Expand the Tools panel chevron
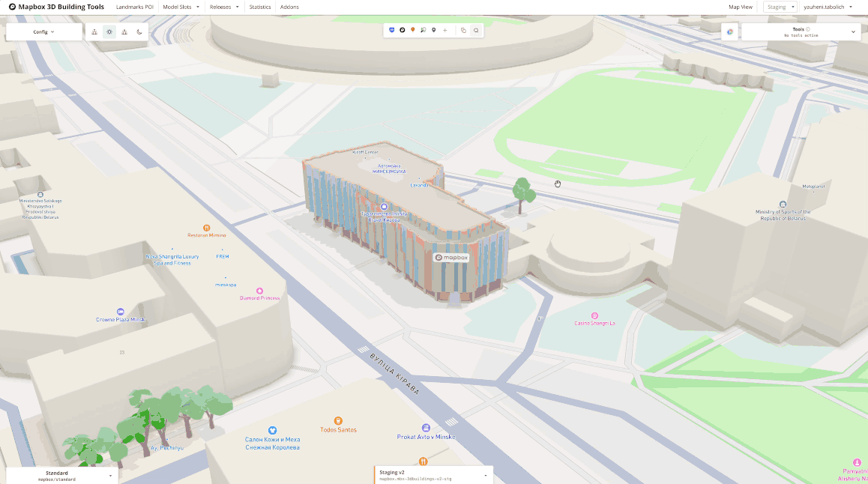The image size is (868, 484). pos(853,32)
